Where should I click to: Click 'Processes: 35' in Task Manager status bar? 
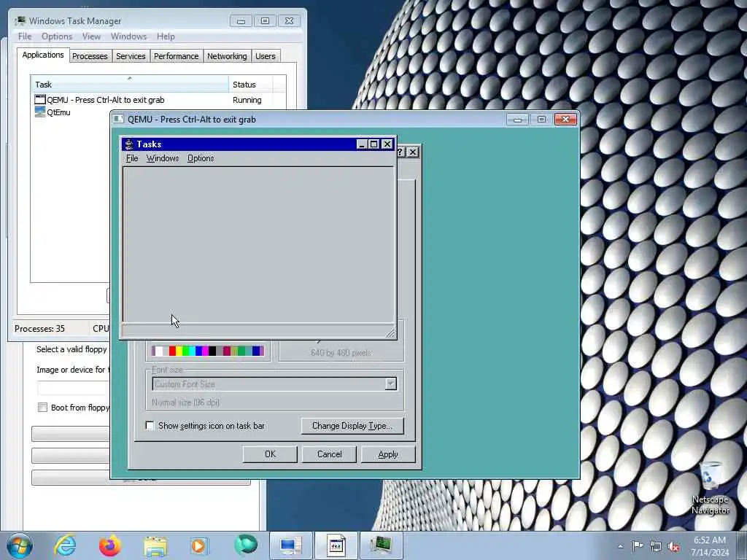point(39,329)
